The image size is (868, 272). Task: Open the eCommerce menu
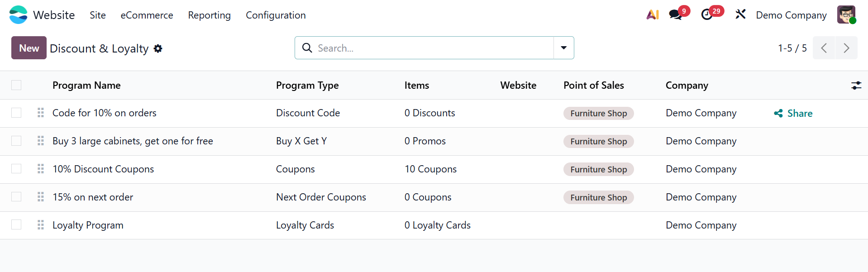[147, 15]
